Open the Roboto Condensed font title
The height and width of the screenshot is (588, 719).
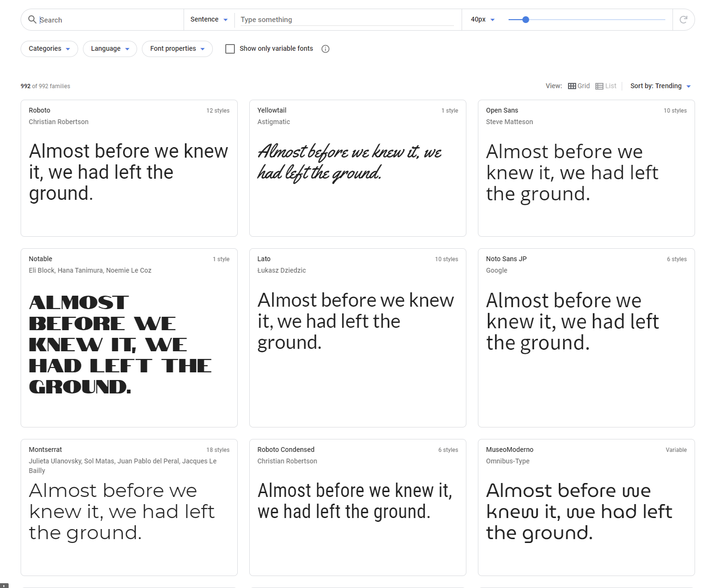click(286, 450)
